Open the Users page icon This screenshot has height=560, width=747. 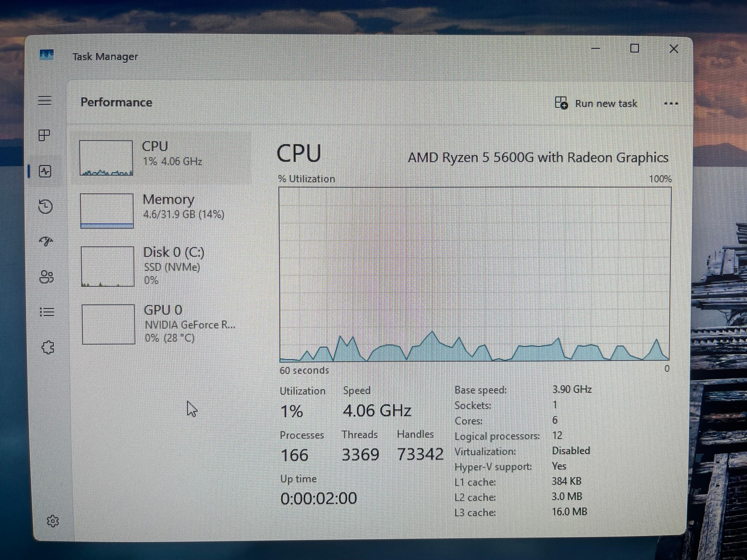click(46, 277)
